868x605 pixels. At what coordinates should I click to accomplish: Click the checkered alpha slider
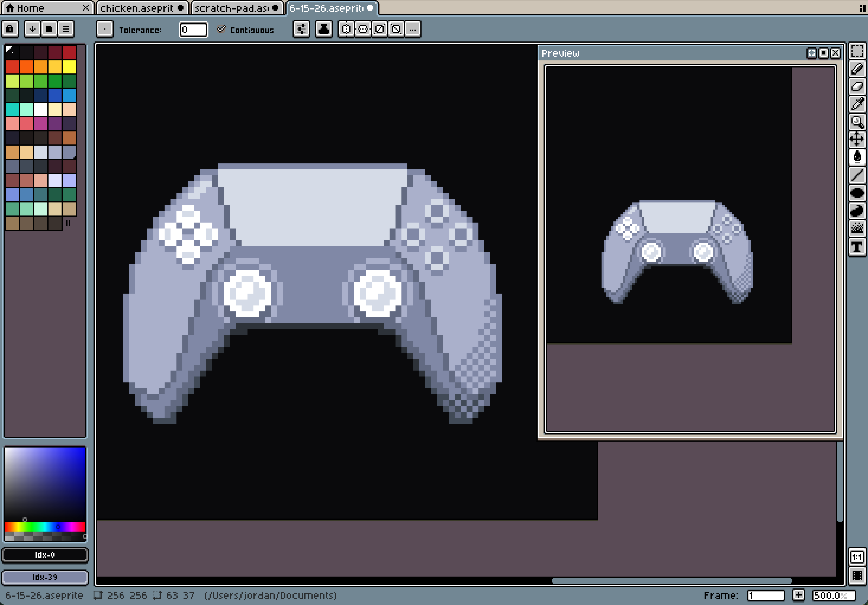[45, 536]
